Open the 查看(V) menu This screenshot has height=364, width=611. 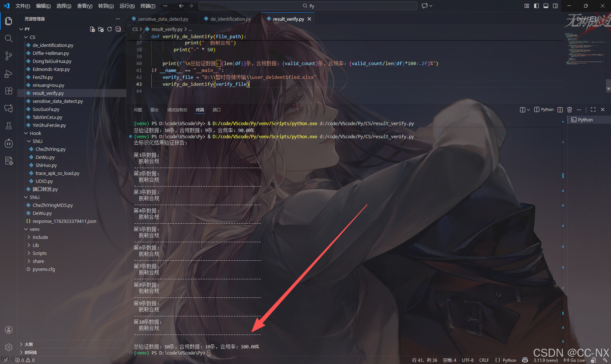coord(85,6)
